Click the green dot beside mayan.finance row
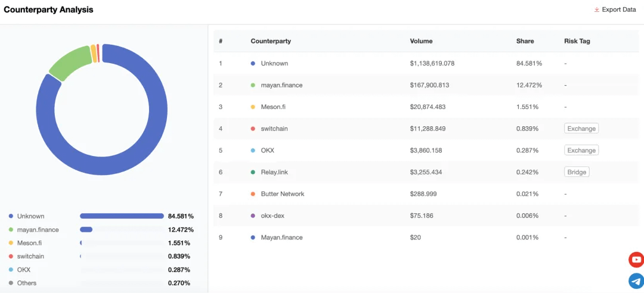Screen dimensions: 644x293 pos(253,85)
